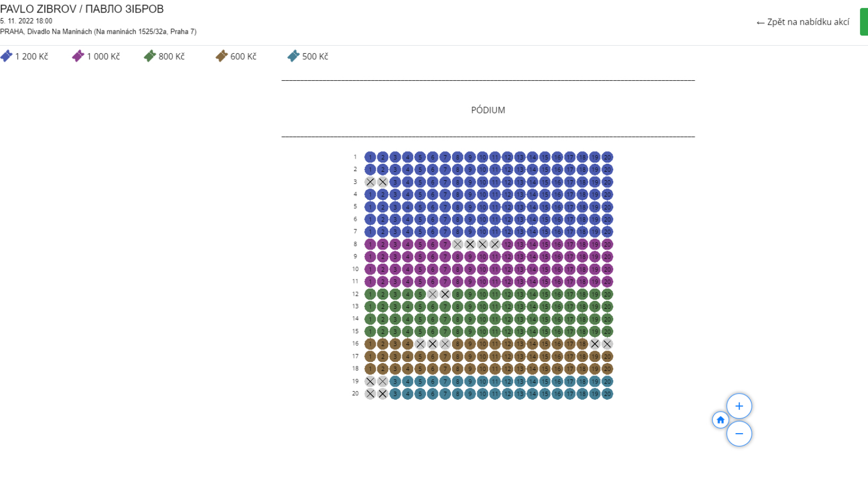Click the zoom out minus button
Image resolution: width=868 pixels, height=498 pixels.
(x=739, y=434)
